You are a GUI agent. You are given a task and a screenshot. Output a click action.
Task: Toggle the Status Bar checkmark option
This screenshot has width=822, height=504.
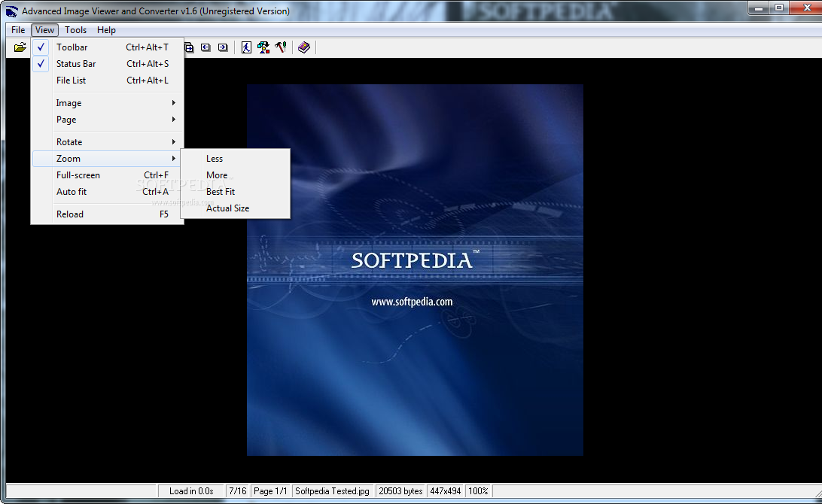pos(108,64)
